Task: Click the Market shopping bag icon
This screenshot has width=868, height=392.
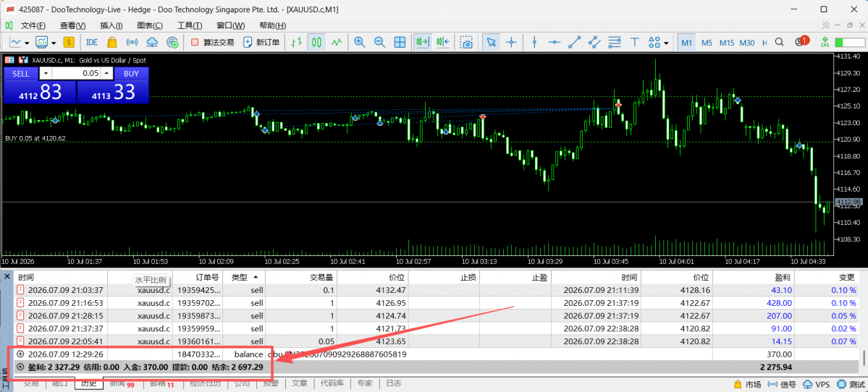Action: pos(111,42)
